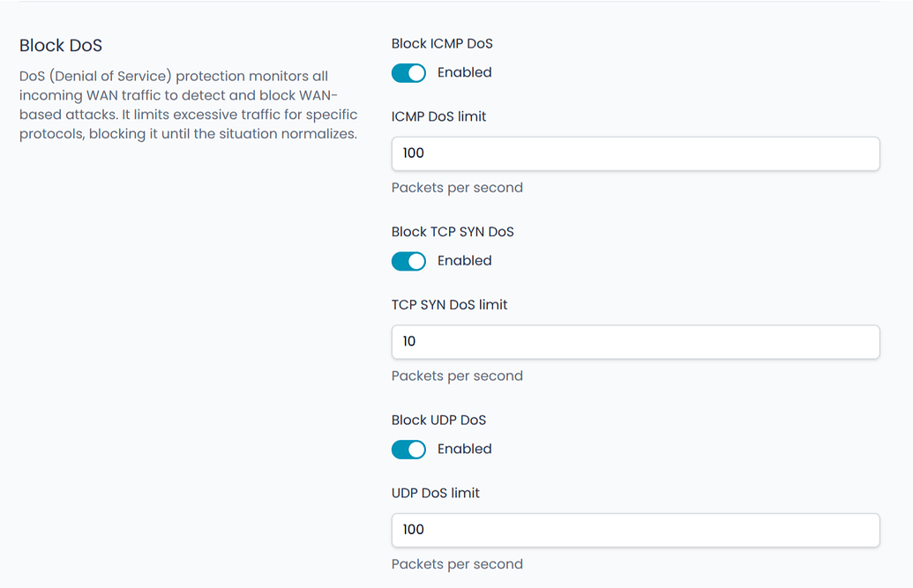Click the Enabled text beside the TCP SYN toggle
The image size is (913, 588).
click(464, 261)
